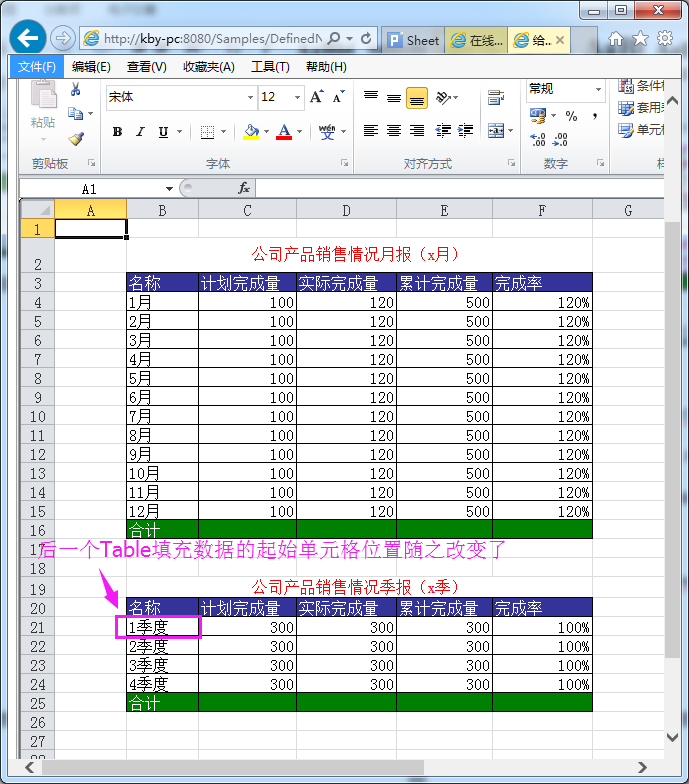The image size is (689, 784).
Task: Expand the font size dropdown
Action: [x=297, y=97]
